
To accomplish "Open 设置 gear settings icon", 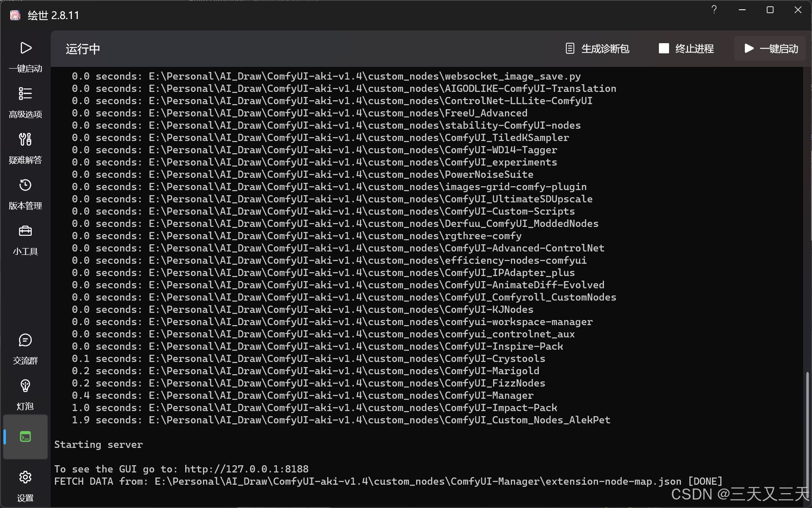I will (x=25, y=478).
